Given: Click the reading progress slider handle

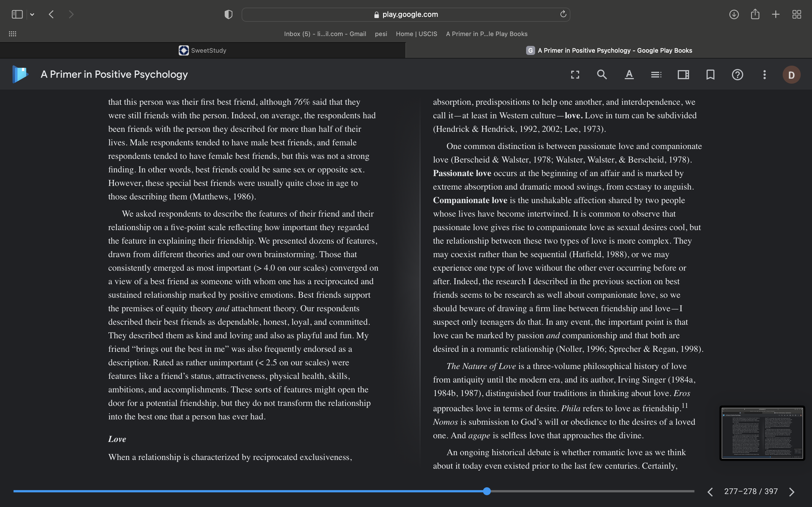Looking at the screenshot, I should (x=487, y=491).
